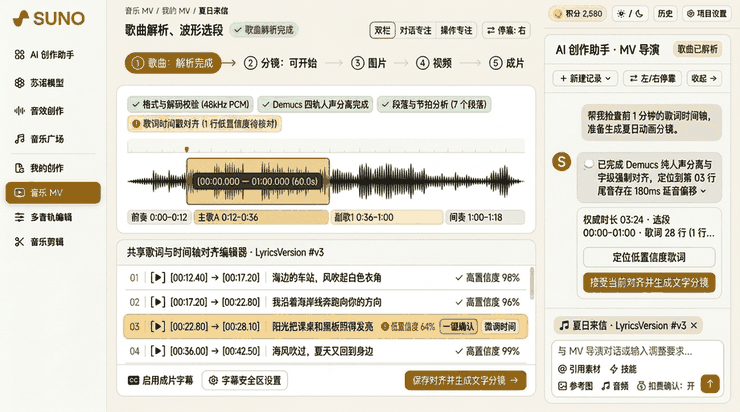The height and width of the screenshot is (412, 740).
Task: Go to 音乐广场 in sidebar
Action: (40, 139)
